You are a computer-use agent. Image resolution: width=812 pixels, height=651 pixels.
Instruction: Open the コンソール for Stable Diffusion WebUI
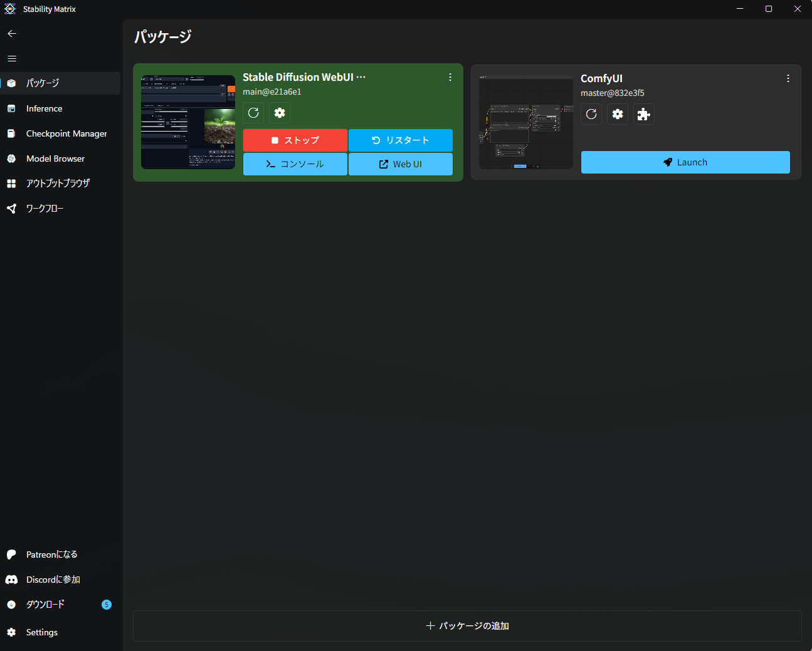tap(295, 164)
